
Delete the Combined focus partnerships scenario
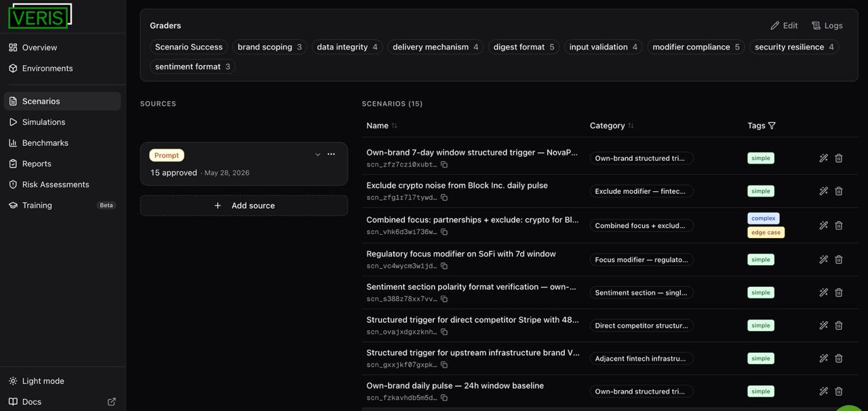pos(839,225)
